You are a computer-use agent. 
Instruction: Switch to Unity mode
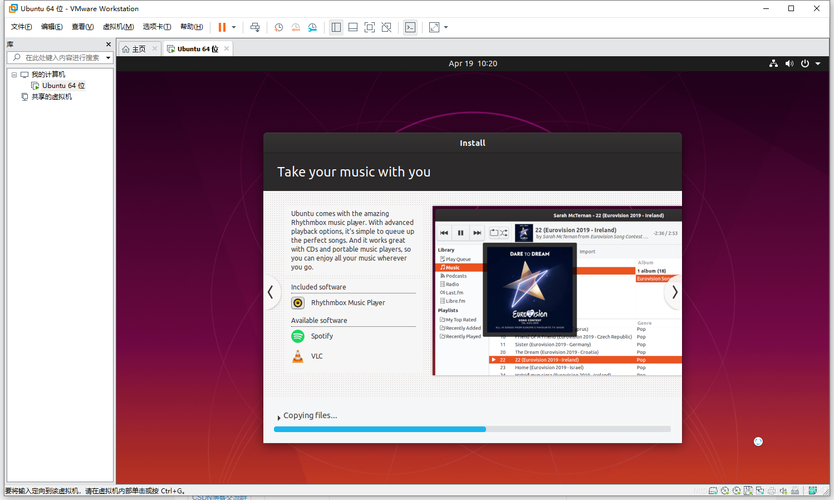coord(387,27)
